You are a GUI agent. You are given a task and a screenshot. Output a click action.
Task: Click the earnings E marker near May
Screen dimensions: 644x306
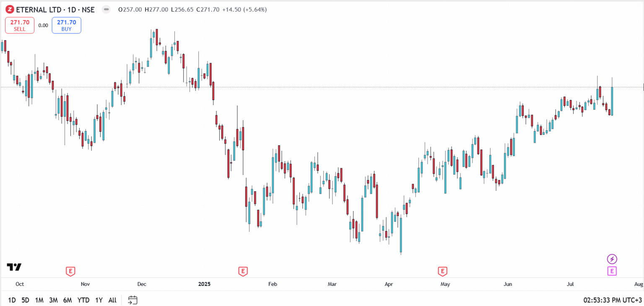point(442,272)
